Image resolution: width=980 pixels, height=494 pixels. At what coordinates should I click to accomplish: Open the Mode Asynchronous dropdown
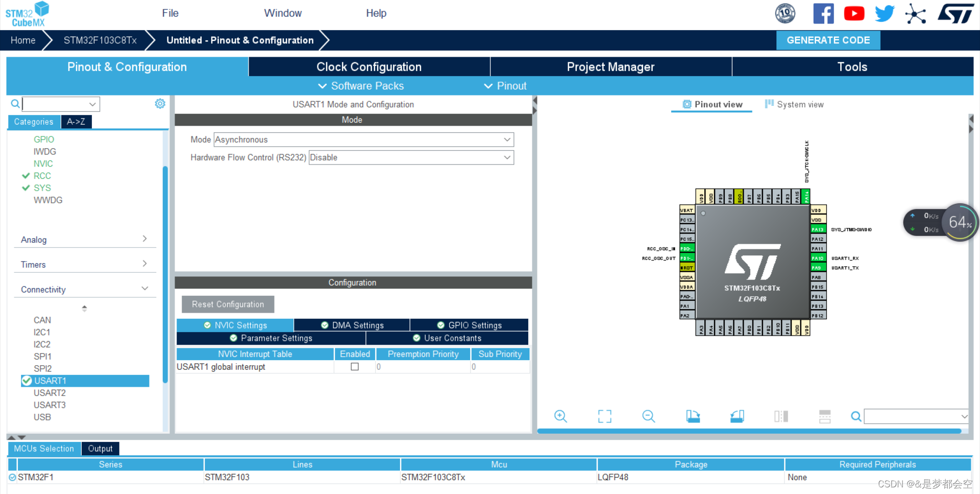pyautogui.click(x=363, y=139)
